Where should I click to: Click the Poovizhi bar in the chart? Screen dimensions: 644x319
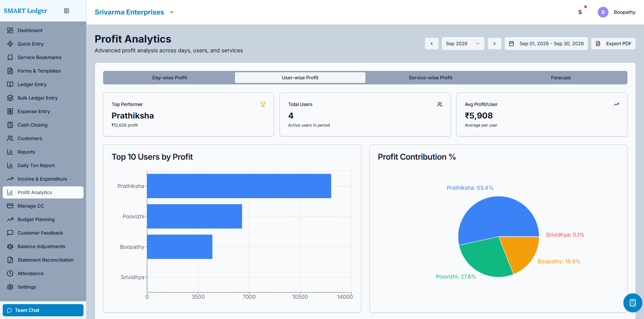tap(194, 216)
